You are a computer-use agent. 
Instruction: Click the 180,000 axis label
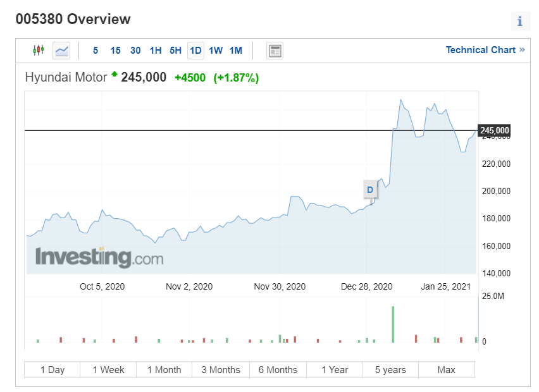pos(496,218)
